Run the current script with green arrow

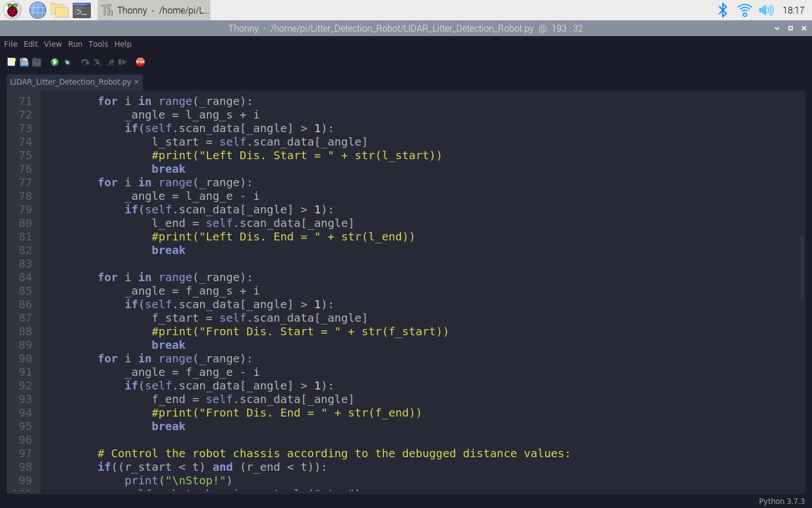click(55, 62)
